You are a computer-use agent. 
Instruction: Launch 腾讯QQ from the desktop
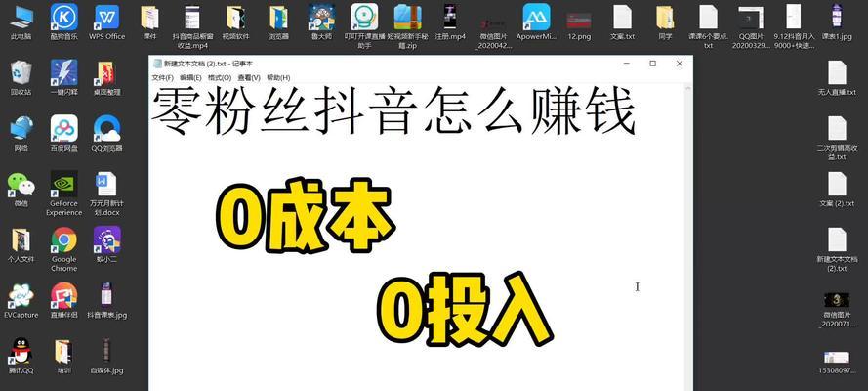[21, 357]
